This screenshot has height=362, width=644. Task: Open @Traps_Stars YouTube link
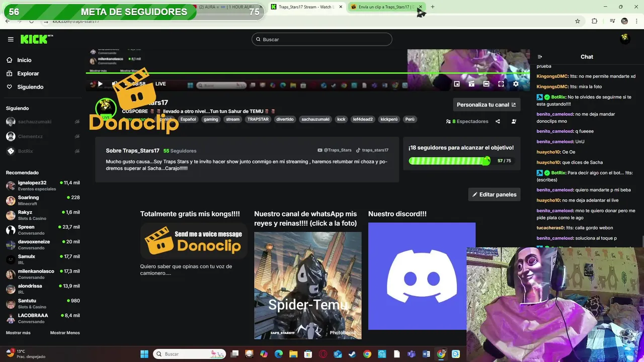point(335,150)
